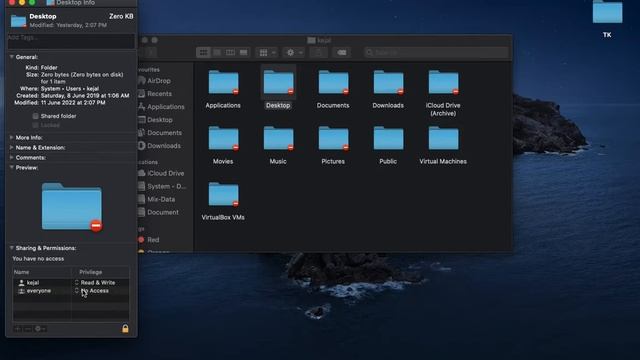Image resolution: width=640 pixels, height=360 pixels.
Task: Expand the More Info section
Action: pyautogui.click(x=11, y=138)
